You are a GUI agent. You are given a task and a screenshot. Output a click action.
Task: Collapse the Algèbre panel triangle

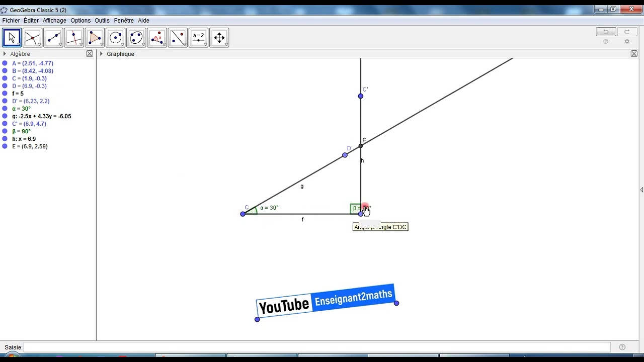5,54
